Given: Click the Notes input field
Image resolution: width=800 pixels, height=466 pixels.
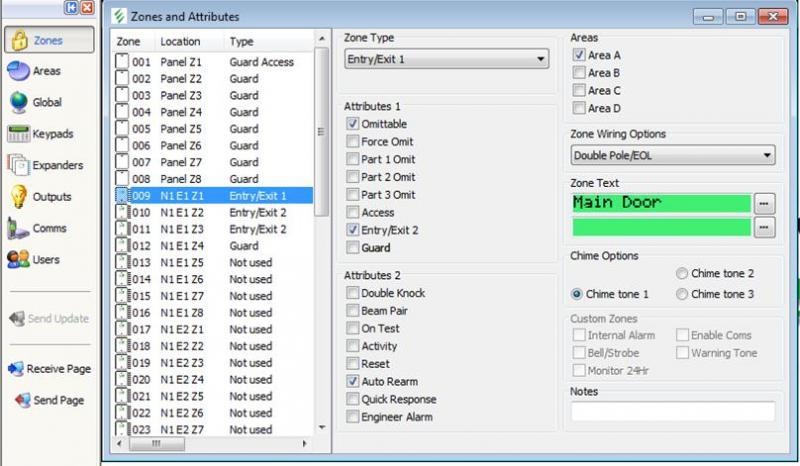Looking at the screenshot, I should pyautogui.click(x=672, y=411).
